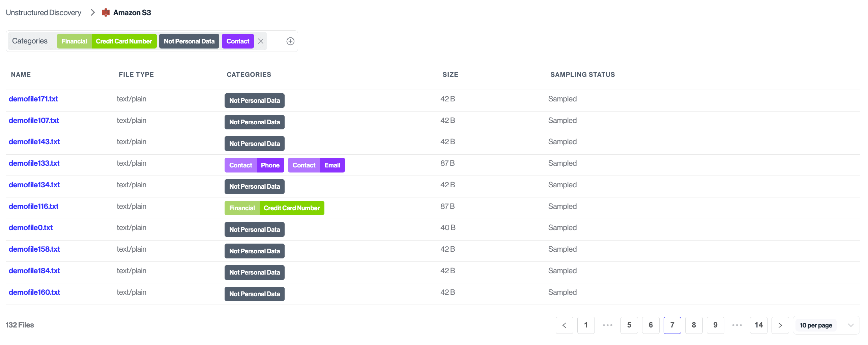This screenshot has width=868, height=345.
Task: Click the Categories filter label
Action: click(x=30, y=41)
